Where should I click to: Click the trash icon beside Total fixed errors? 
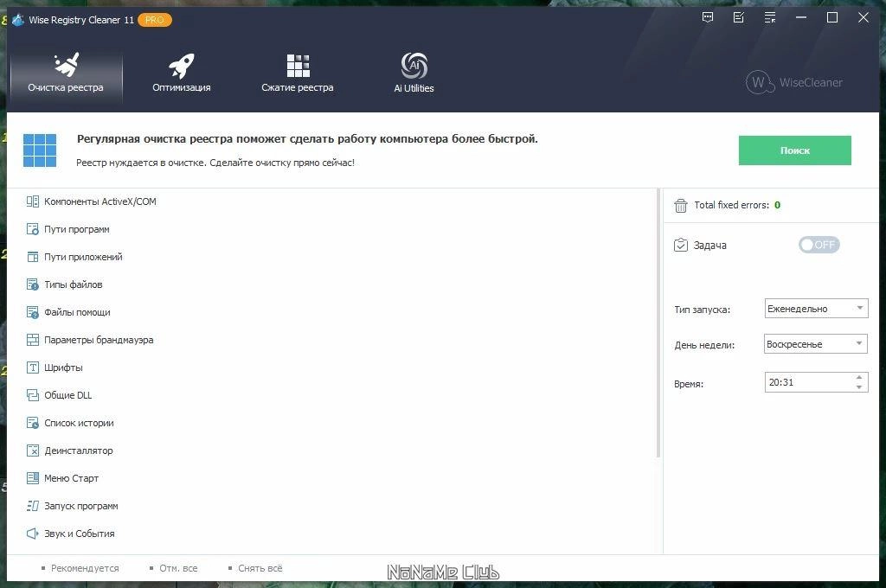[680, 205]
